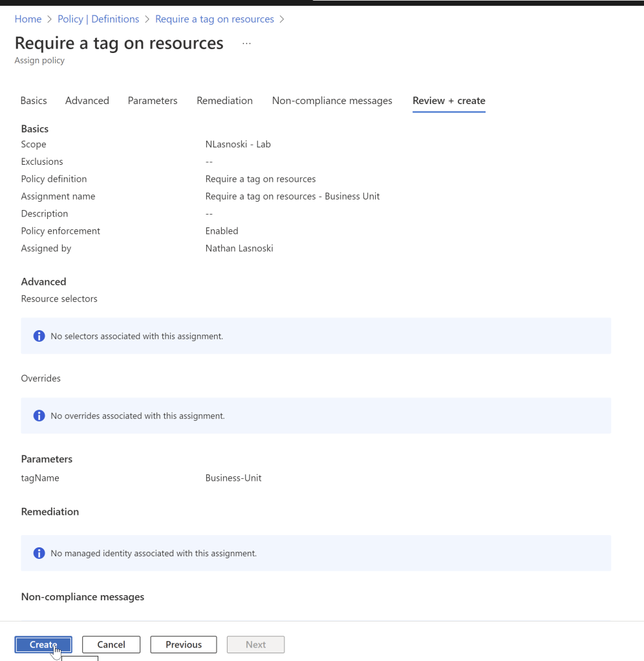Open the Advanced tab
Screen dimensions: 644x661
(87, 100)
